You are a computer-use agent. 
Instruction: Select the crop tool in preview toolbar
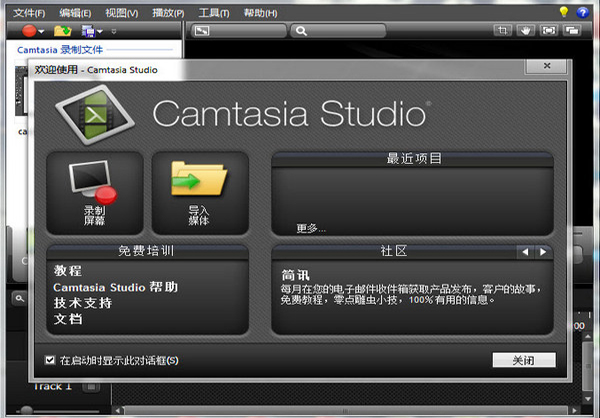[x=503, y=30]
